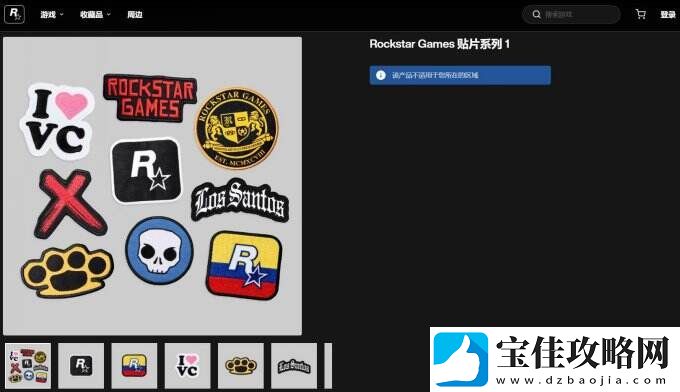The width and height of the screenshot is (680, 392).
Task: Expand the 游戏 dropdown menu
Action: point(52,14)
